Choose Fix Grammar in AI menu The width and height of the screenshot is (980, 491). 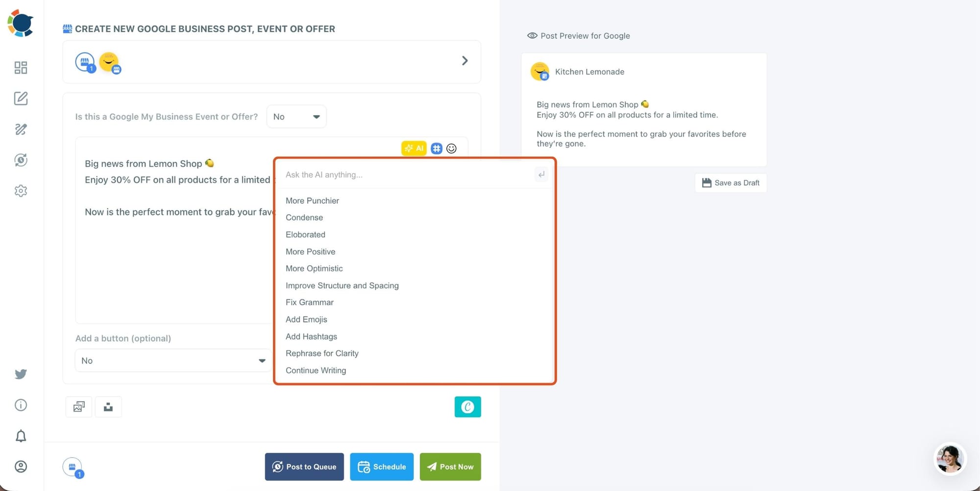click(x=309, y=302)
